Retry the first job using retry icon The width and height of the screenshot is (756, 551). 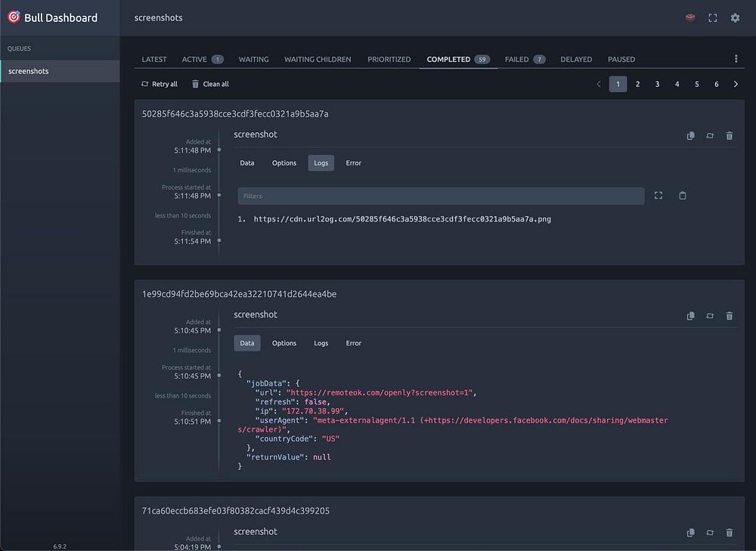tap(710, 135)
